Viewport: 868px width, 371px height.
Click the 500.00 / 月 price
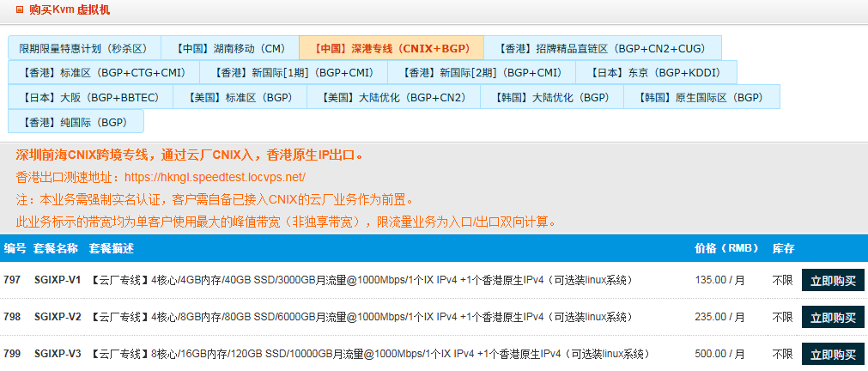[719, 354]
